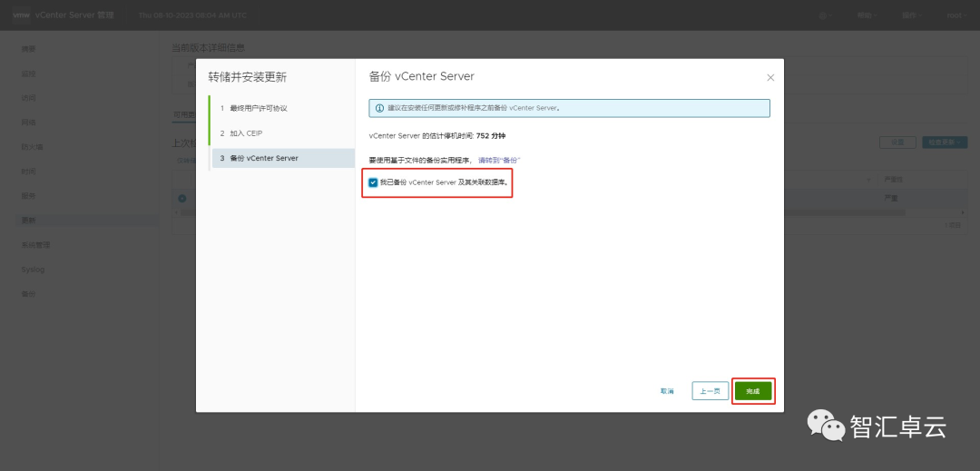This screenshot has height=471, width=980.
Task: Open 防火墙 in the left sidebar
Action: pos(32,147)
